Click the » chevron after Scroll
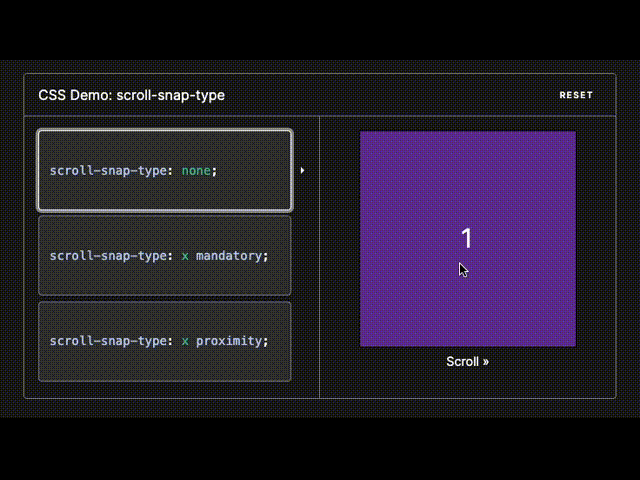This screenshot has height=480, width=640. (x=485, y=362)
